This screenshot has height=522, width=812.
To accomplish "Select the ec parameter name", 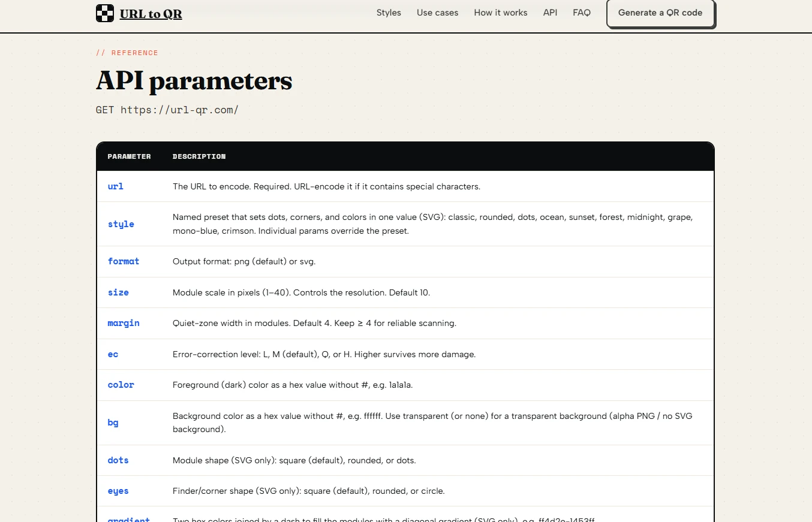I will 113,354.
